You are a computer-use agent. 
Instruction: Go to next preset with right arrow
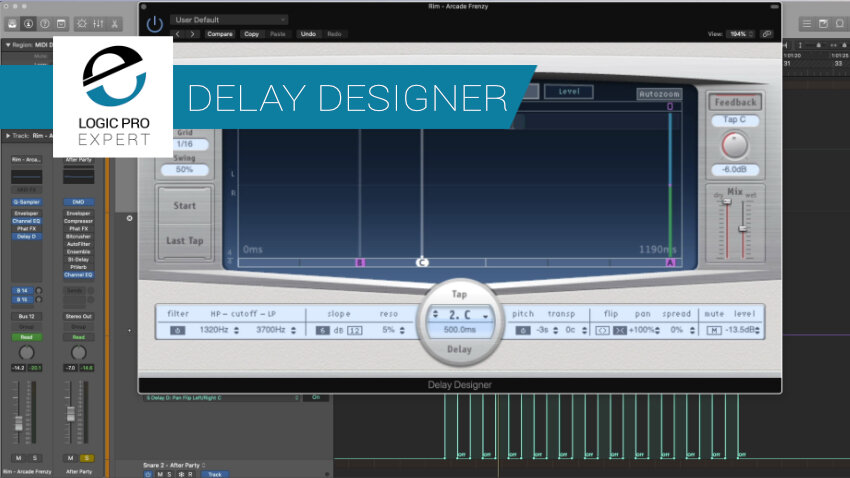(x=192, y=34)
